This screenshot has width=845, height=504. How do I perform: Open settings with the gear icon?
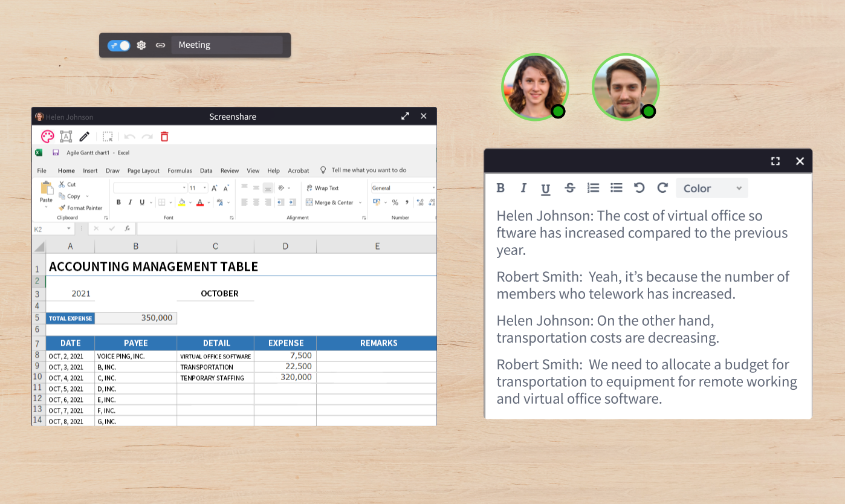tap(141, 45)
